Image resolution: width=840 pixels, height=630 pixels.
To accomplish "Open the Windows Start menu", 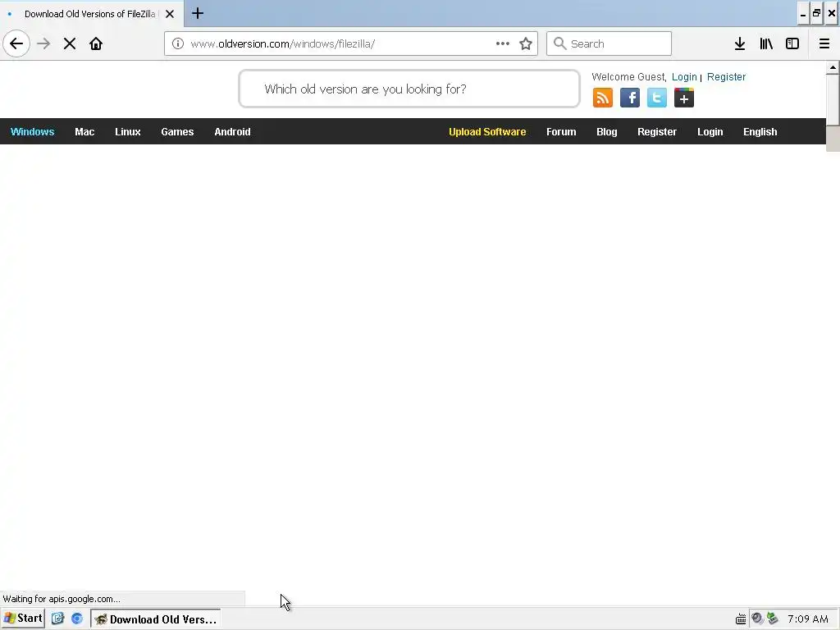I will (23, 619).
